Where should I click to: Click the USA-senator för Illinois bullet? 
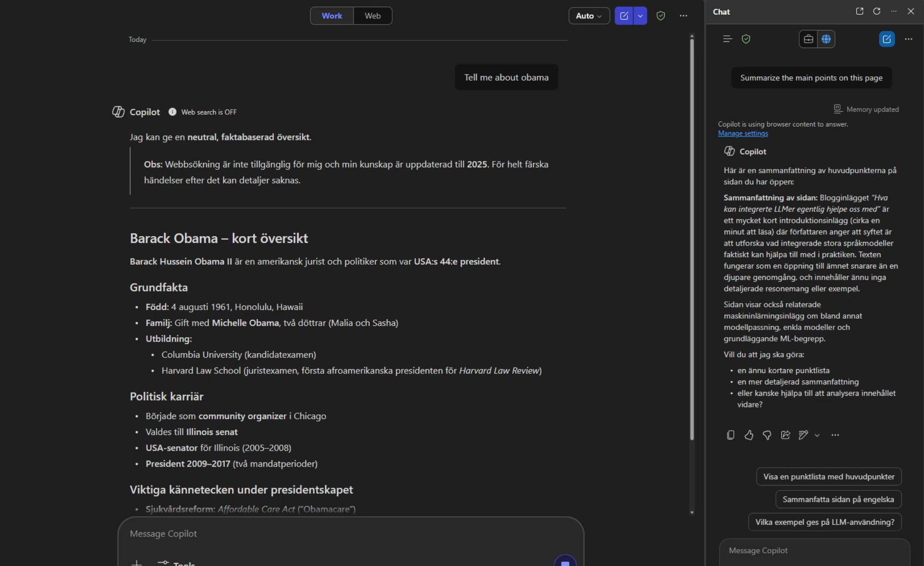point(218,448)
